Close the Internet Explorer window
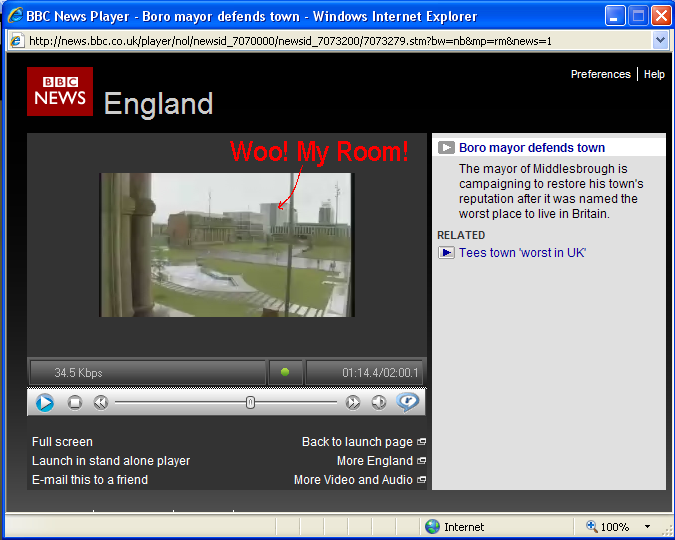 click(x=661, y=16)
